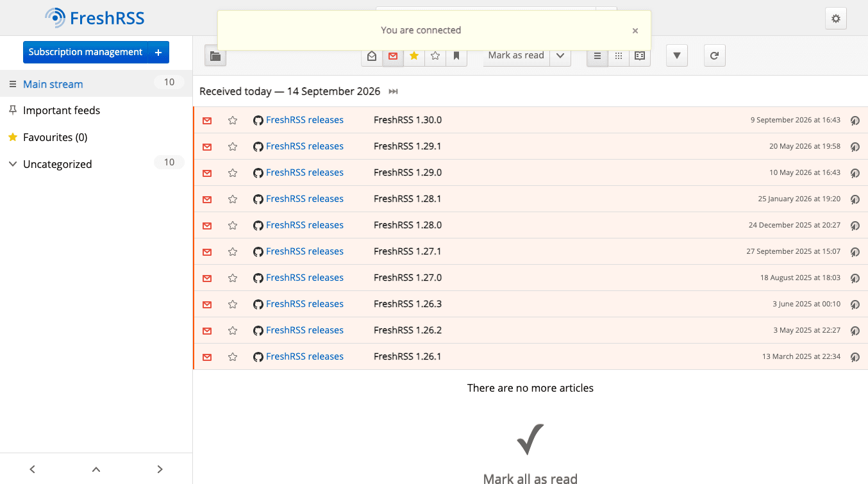Click the Mark as read button

[516, 56]
